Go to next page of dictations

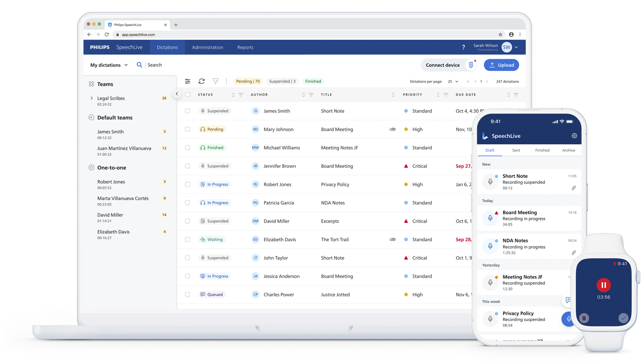coord(487,82)
